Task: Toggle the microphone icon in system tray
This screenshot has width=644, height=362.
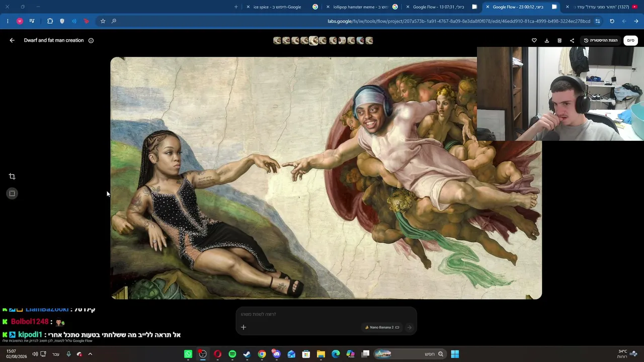Action: pyautogui.click(x=69, y=354)
